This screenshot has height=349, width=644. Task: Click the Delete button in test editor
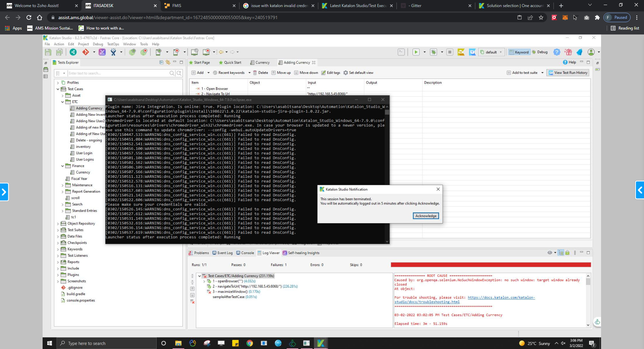point(260,73)
